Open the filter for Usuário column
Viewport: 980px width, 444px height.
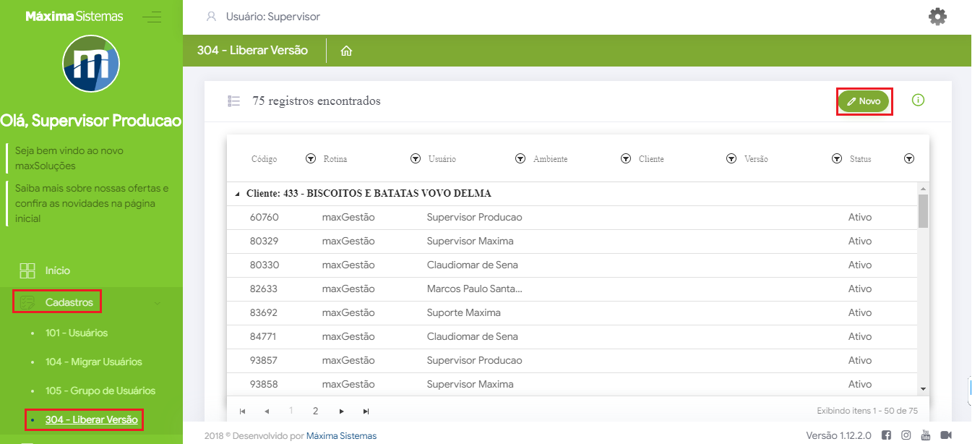point(520,159)
